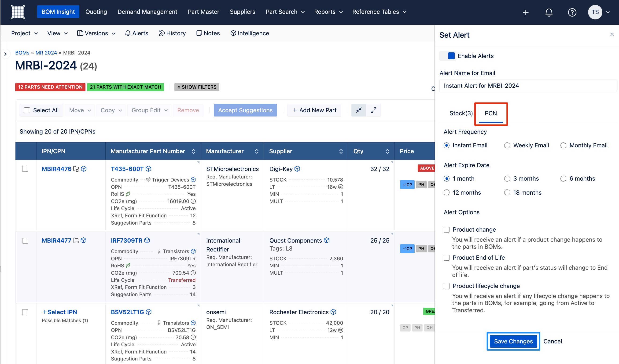Open the Group Edit dropdown

coord(150,110)
